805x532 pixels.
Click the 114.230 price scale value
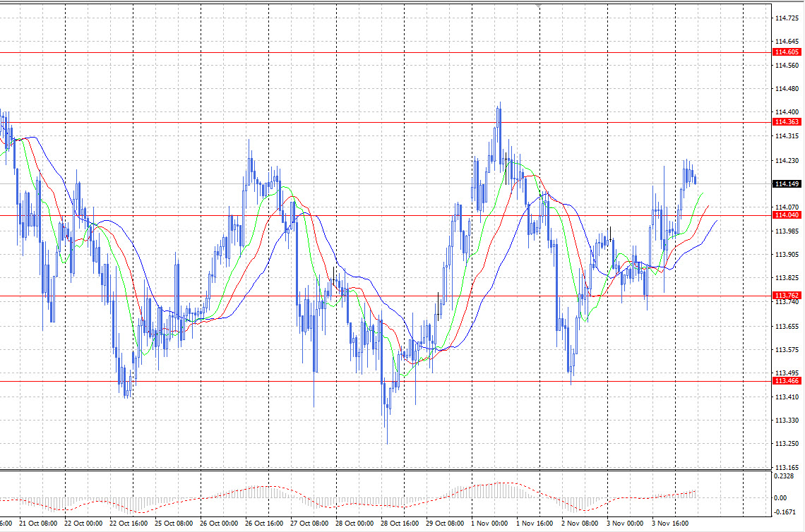(x=787, y=161)
